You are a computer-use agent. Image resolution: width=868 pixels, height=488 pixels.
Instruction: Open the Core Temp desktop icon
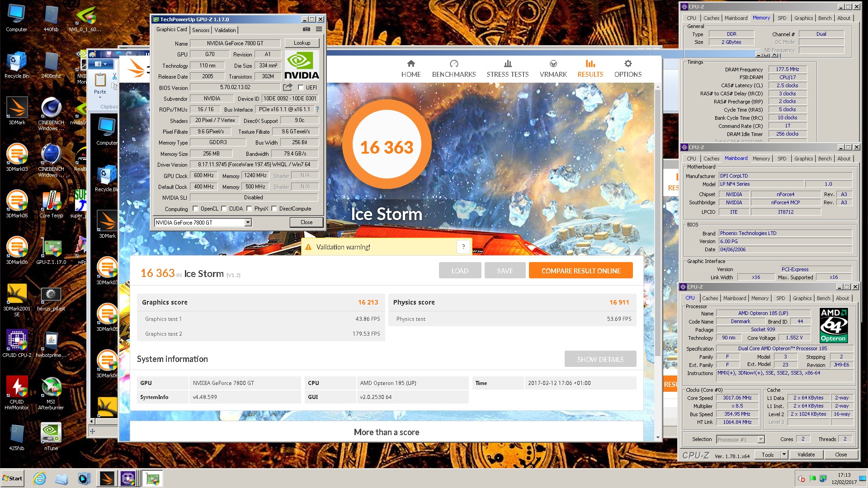(51, 204)
